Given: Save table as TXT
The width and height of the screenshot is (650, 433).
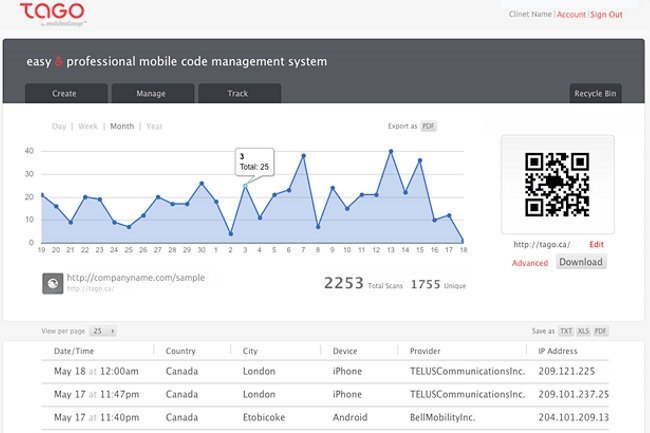Looking at the screenshot, I should pos(566,331).
